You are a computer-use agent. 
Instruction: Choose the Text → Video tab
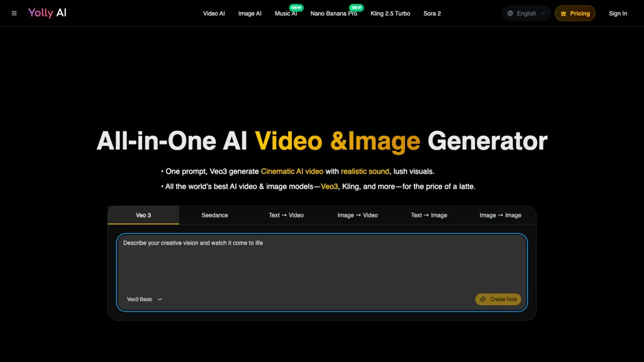[286, 215]
